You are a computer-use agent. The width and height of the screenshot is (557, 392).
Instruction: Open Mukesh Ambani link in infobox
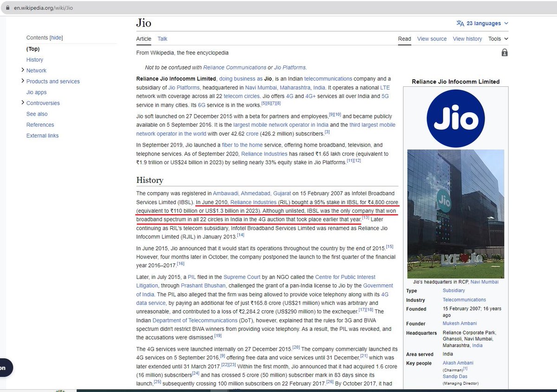point(460,324)
